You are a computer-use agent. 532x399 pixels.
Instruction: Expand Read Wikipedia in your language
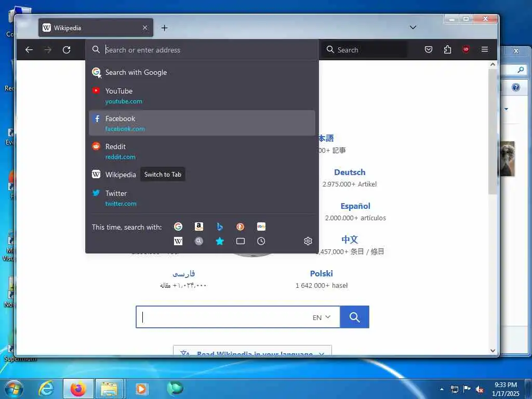(x=252, y=351)
